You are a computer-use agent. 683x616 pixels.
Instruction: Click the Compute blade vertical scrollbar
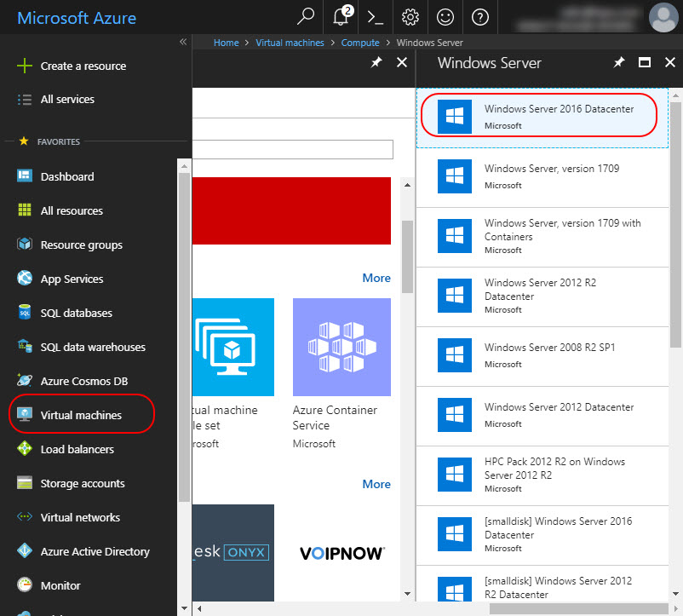click(x=407, y=257)
